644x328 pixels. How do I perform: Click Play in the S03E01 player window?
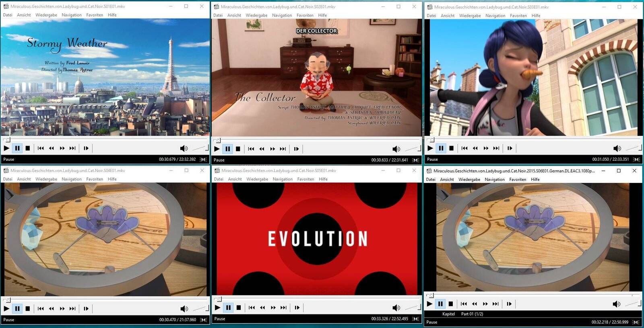[430, 148]
